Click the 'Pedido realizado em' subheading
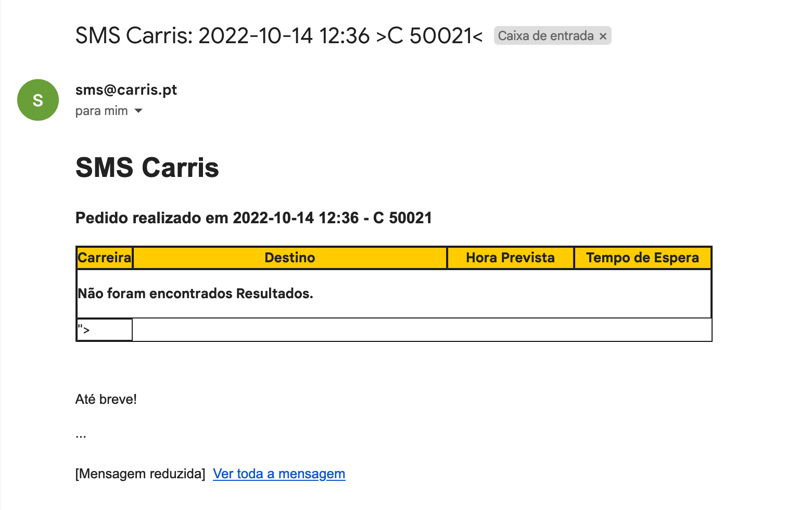The image size is (812, 510). 253,218
